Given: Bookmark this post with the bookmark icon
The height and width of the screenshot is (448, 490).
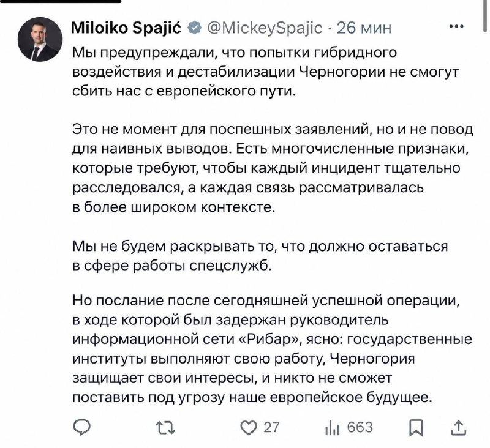Looking at the screenshot, I should [416, 428].
